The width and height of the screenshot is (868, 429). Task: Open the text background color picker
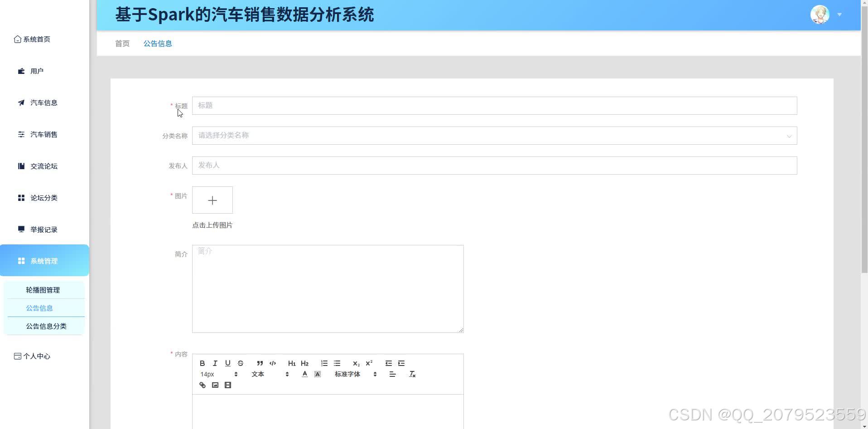tap(318, 374)
